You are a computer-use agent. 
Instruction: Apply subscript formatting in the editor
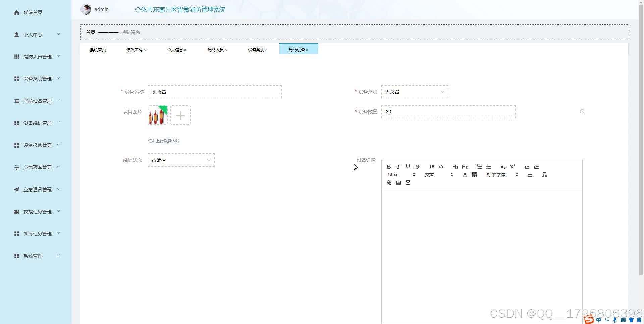pos(502,167)
